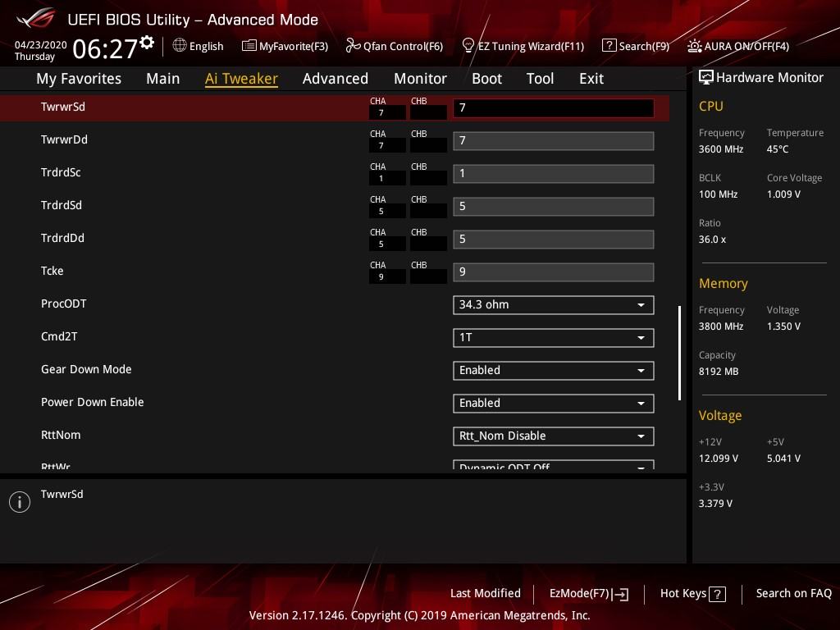Select the TwrwrDd setting label
840x630 pixels.
coord(64,139)
